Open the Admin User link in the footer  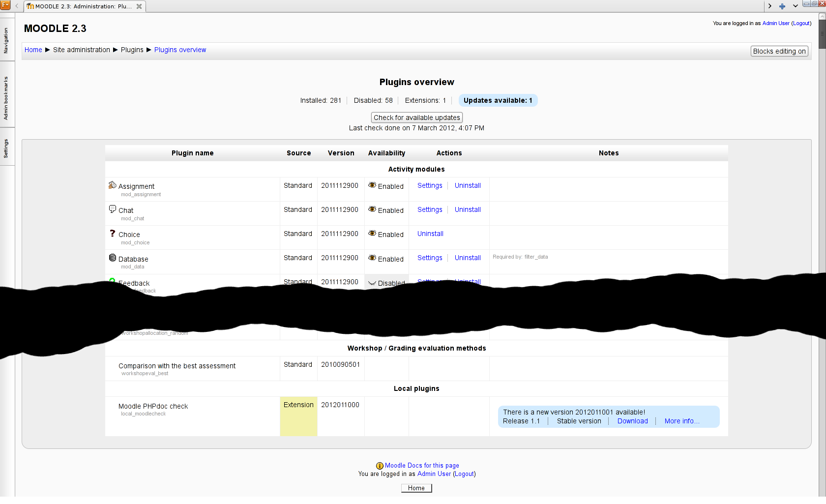tap(434, 474)
